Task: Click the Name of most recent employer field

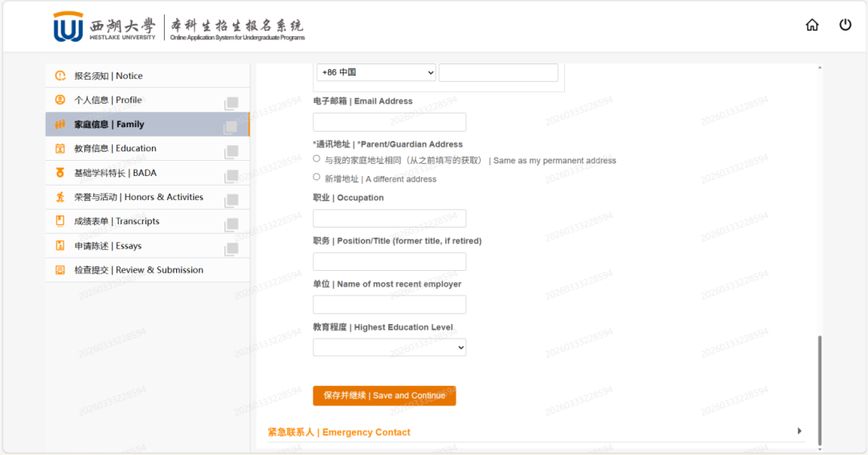Action: coord(389,305)
